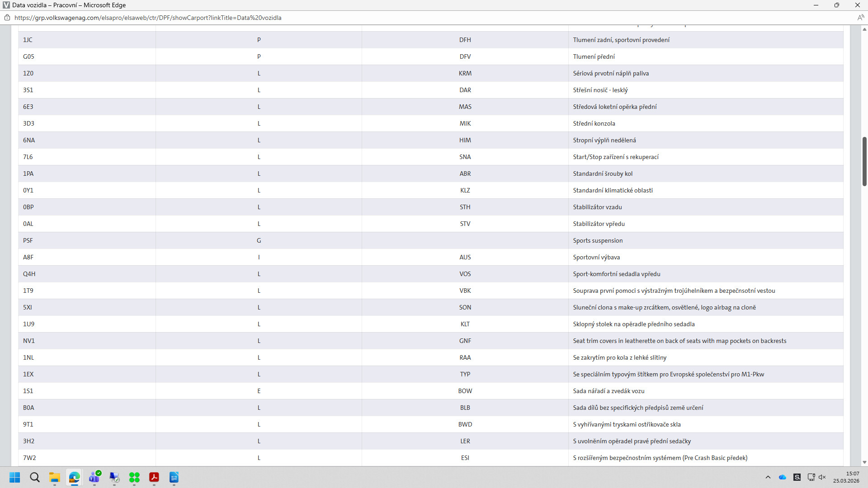Click the scroll up arrow of page
Viewport: 868px width, 488px height.
(864, 29)
